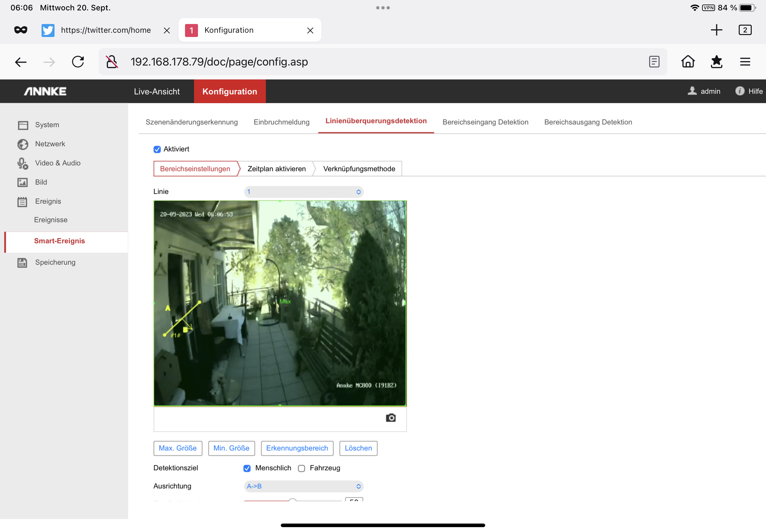Click the Erkennungsbereich button
Screen dimensions: 766x532
(297, 448)
